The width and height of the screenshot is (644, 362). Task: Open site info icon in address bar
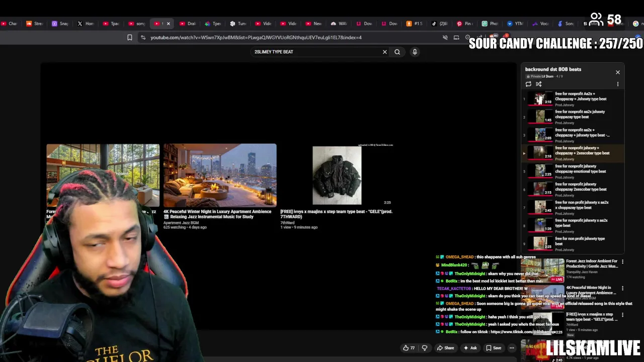(143, 37)
